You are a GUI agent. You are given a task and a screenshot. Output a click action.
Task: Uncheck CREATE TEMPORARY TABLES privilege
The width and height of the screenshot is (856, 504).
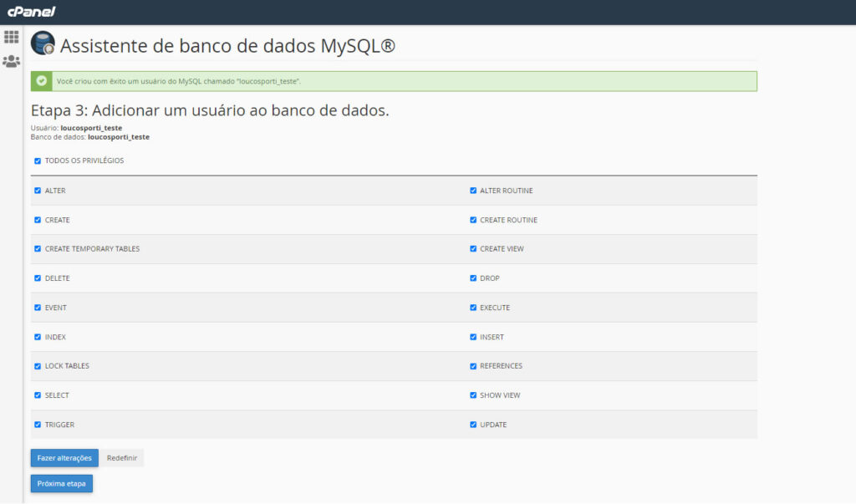pos(38,249)
